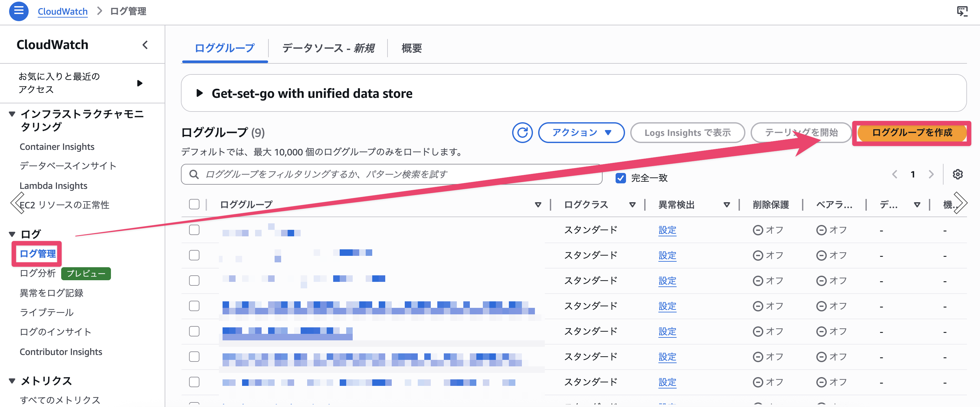Collapse the ログ sidebar section
The width and height of the screenshot is (980, 407).
click(x=12, y=234)
